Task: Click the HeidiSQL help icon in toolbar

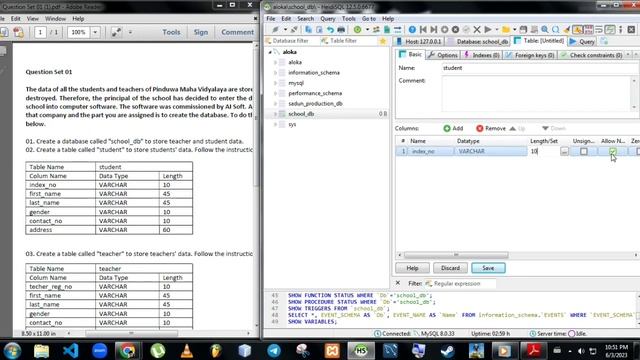Action: 412,29
